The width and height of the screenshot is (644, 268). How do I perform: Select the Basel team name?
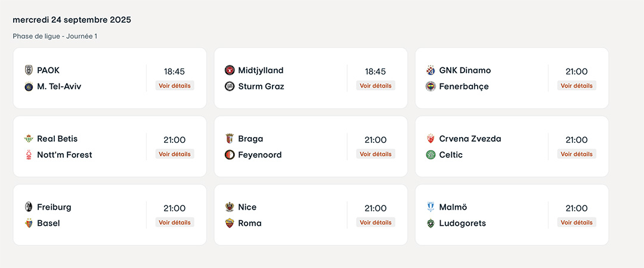click(x=48, y=223)
